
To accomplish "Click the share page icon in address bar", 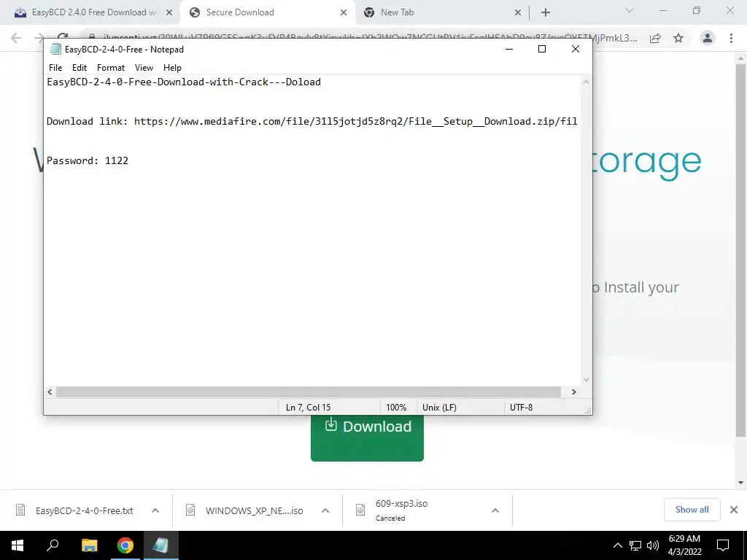I will pyautogui.click(x=655, y=39).
